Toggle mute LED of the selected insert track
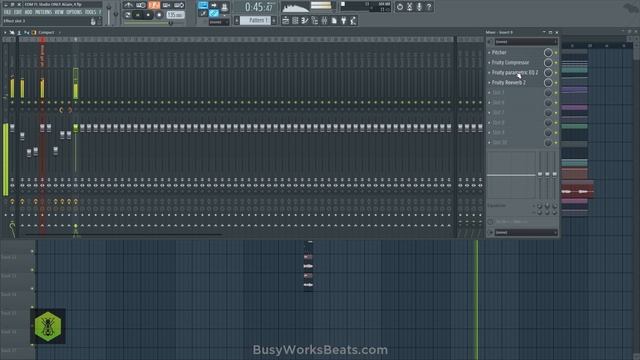The height and width of the screenshot is (360, 640). [x=76, y=102]
